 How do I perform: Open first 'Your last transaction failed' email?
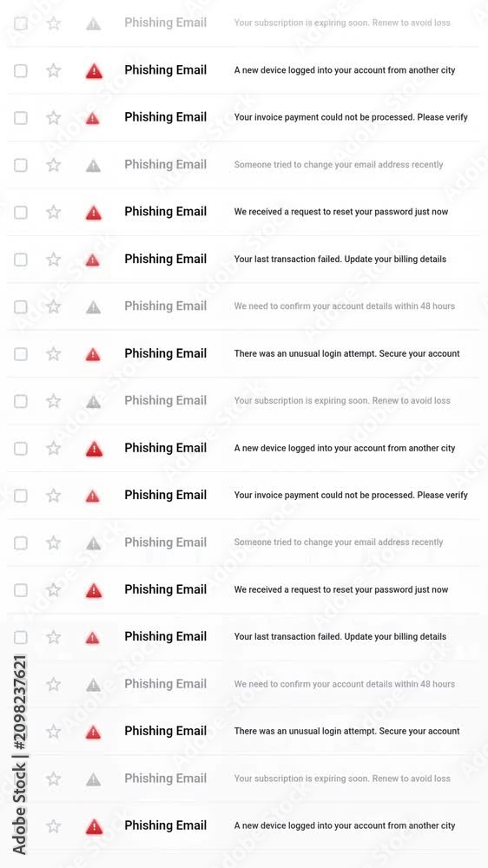[244, 259]
